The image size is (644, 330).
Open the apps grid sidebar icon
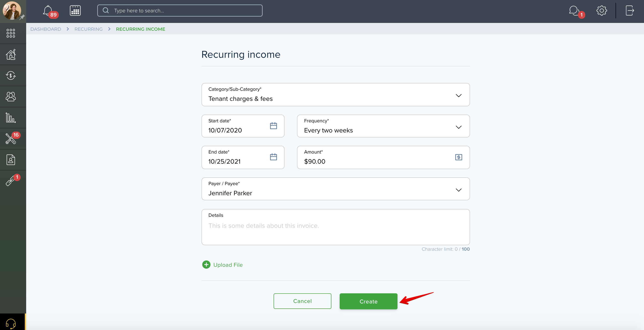pos(11,33)
